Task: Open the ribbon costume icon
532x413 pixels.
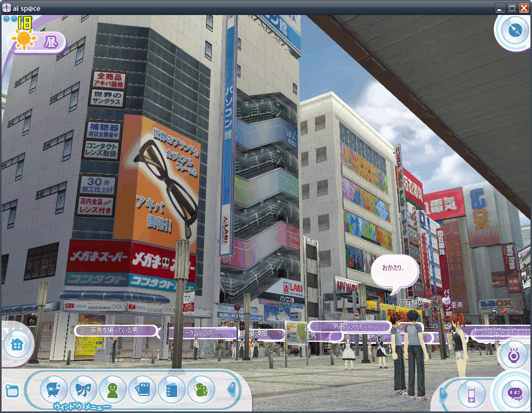Action: pos(83,390)
